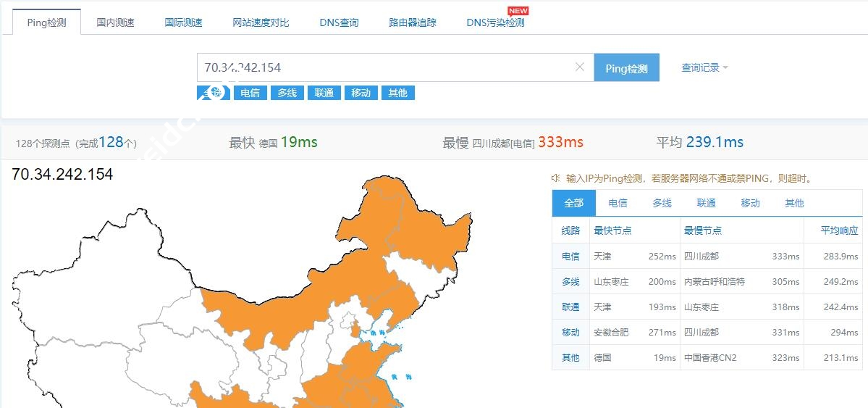Select 电信 tab in results table
Screen dimensions: 868x408
pyautogui.click(x=618, y=203)
